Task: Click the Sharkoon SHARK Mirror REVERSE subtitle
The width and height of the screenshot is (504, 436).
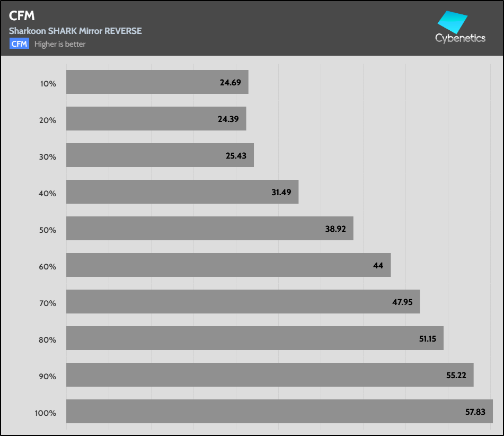Action: pos(75,31)
